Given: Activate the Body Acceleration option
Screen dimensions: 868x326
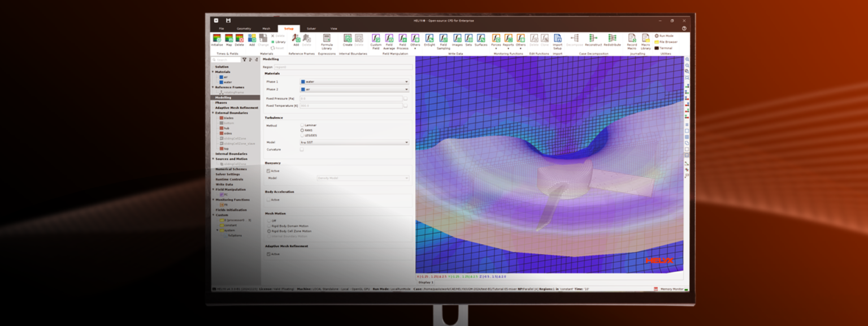Looking at the screenshot, I should pyautogui.click(x=270, y=199).
